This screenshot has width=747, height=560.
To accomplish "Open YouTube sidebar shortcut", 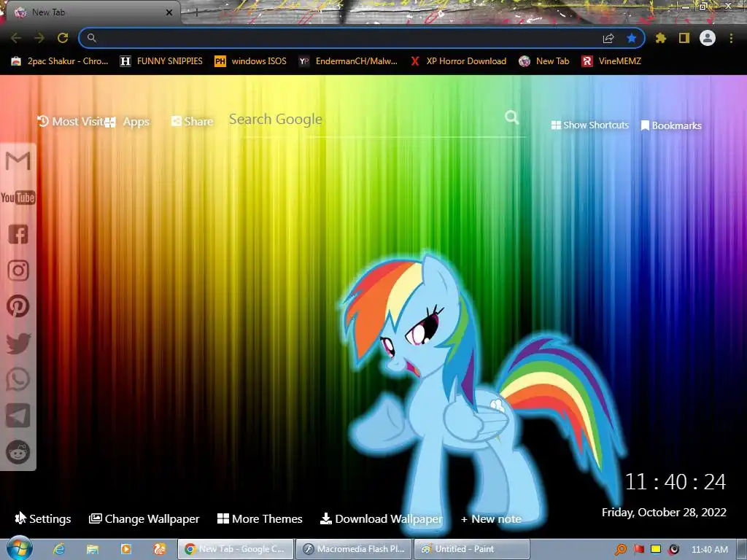I will pos(18,198).
